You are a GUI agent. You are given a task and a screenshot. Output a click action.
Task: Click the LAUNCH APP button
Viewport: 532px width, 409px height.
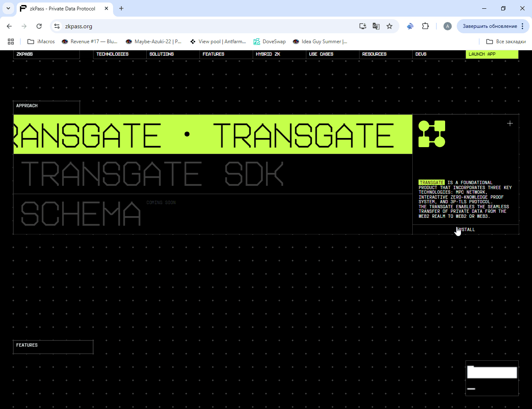point(492,54)
